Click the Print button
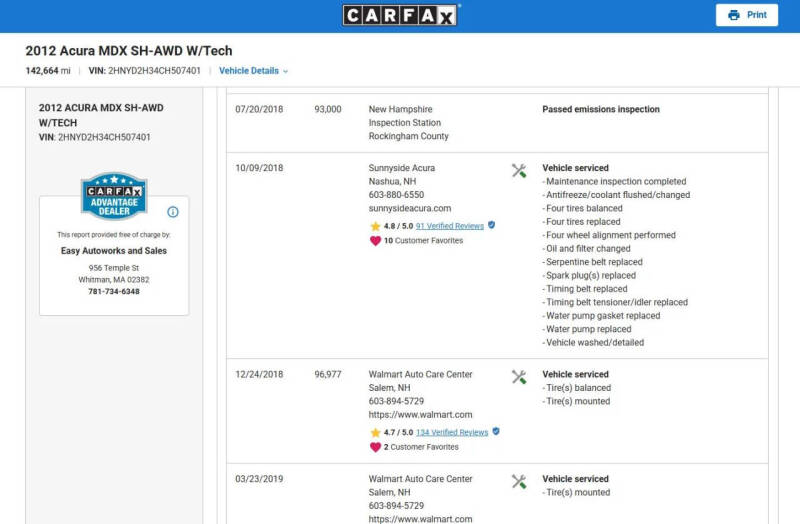The image size is (800, 524). tap(747, 15)
